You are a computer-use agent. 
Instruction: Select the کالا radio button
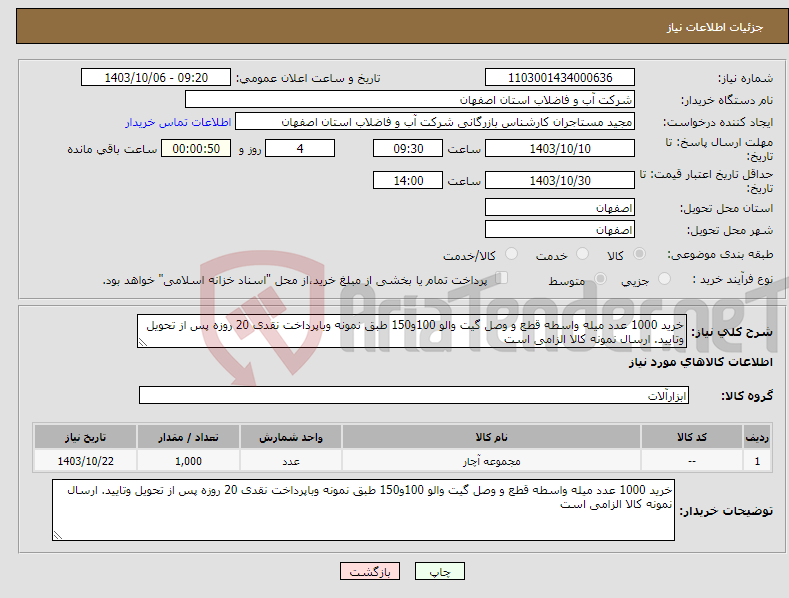[x=640, y=254]
